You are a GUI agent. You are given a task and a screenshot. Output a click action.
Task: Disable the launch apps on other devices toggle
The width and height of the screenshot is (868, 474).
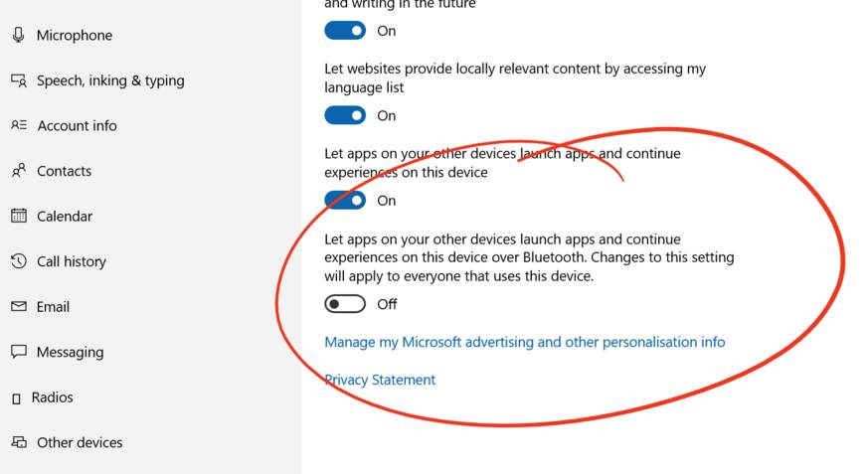[345, 200]
